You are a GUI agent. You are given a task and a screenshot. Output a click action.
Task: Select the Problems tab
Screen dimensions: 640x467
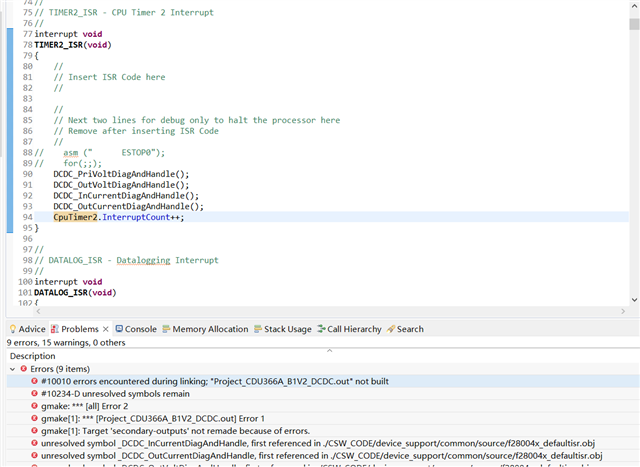coord(80,329)
